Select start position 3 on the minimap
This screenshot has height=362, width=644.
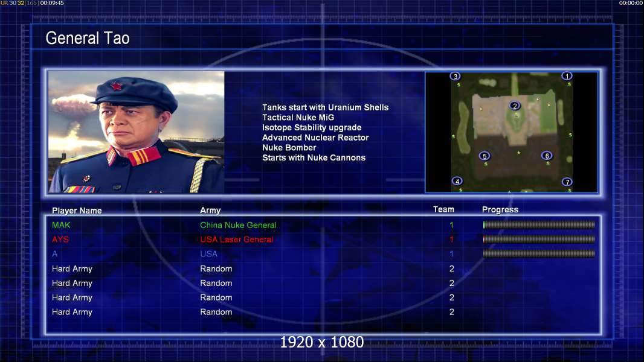point(455,76)
